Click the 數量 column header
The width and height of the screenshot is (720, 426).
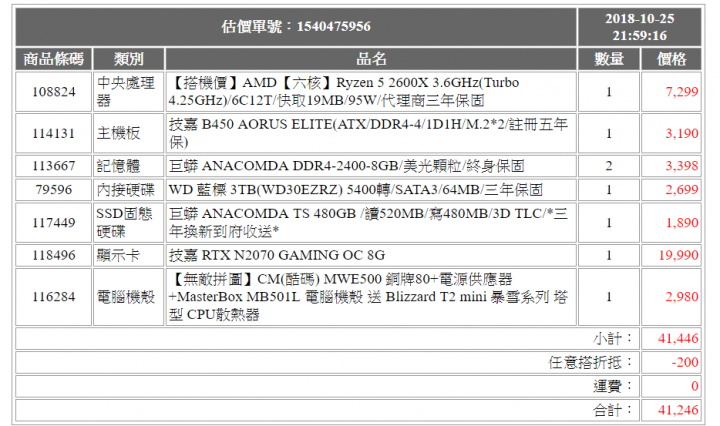click(x=609, y=59)
